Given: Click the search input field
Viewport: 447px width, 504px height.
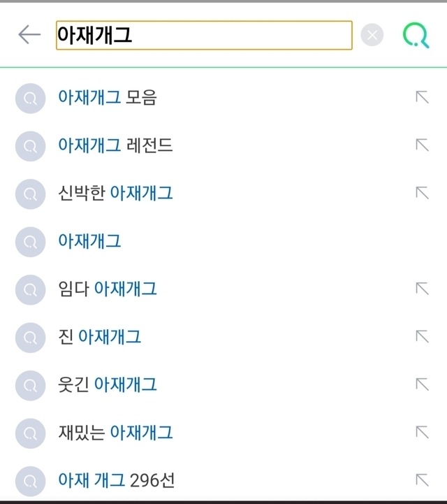Looking at the screenshot, I should point(204,35).
